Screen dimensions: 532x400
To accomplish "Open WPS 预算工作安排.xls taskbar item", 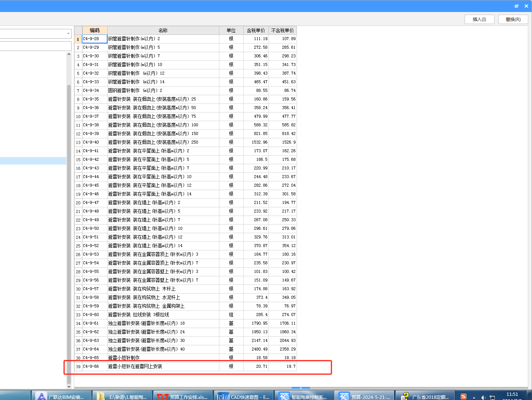I will pos(183,396).
